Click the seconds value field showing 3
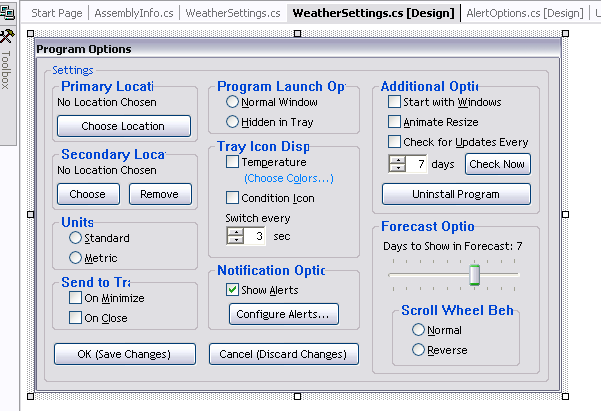 (x=255, y=236)
